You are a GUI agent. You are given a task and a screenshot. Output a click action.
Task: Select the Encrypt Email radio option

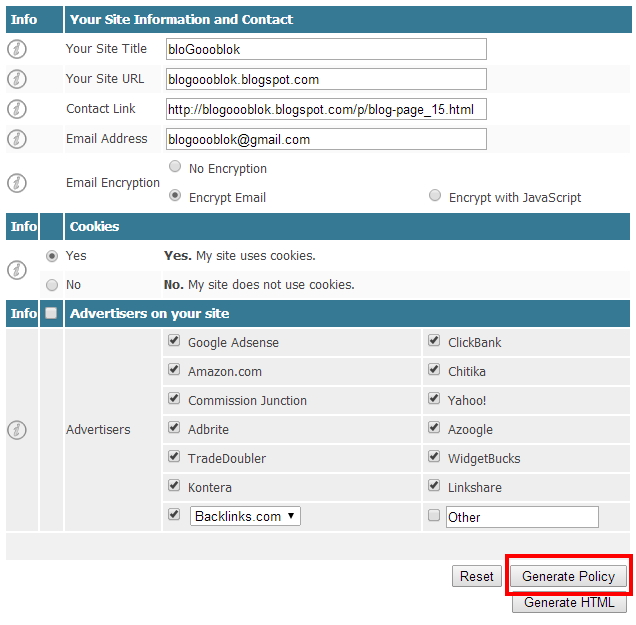click(175, 195)
